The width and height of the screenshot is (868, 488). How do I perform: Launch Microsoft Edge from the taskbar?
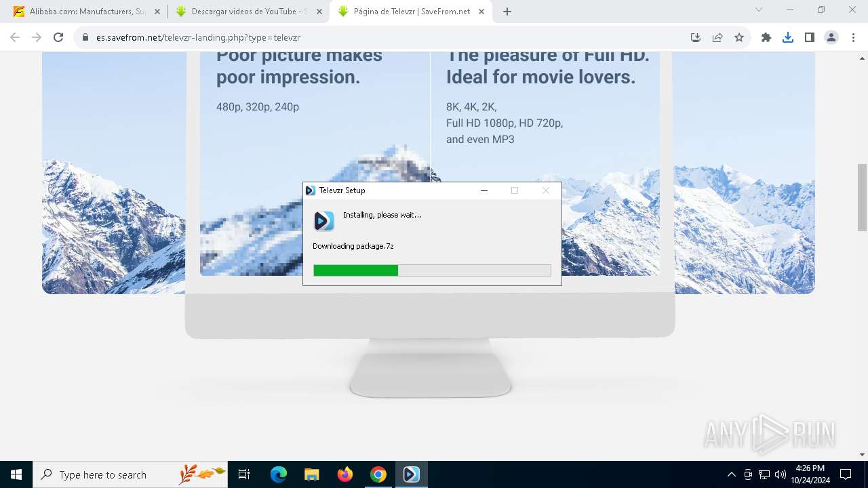[x=279, y=474]
